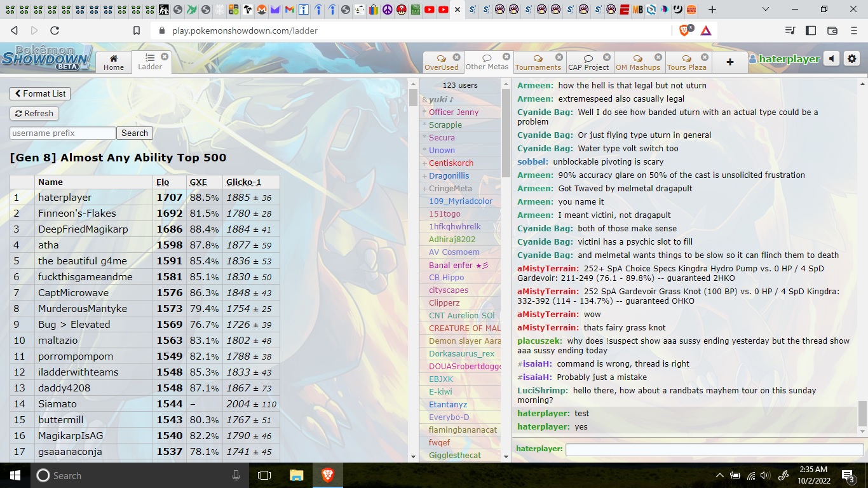Screen dimensions: 868x488
Task: Click the haterplayer username button in header
Action: click(x=785, y=59)
